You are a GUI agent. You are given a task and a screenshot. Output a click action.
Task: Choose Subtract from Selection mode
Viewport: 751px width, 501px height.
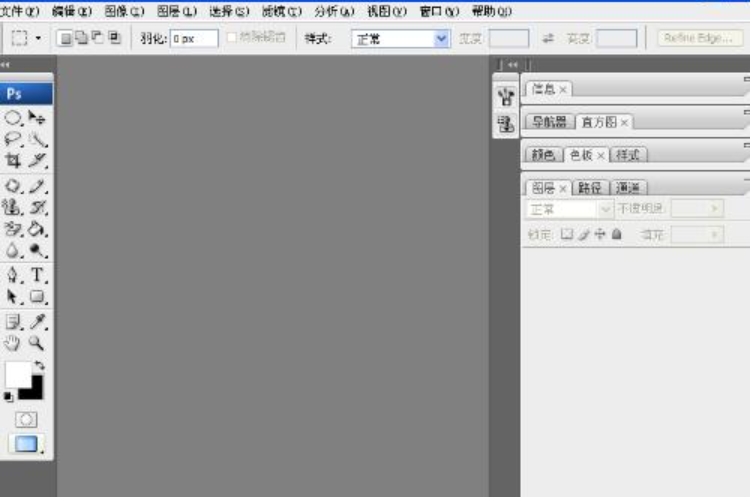click(97, 38)
